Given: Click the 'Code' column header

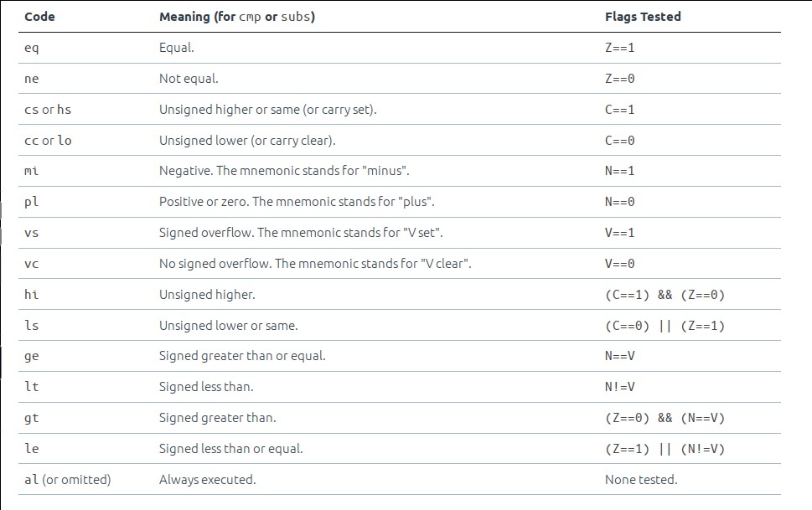Looking at the screenshot, I should (40, 17).
